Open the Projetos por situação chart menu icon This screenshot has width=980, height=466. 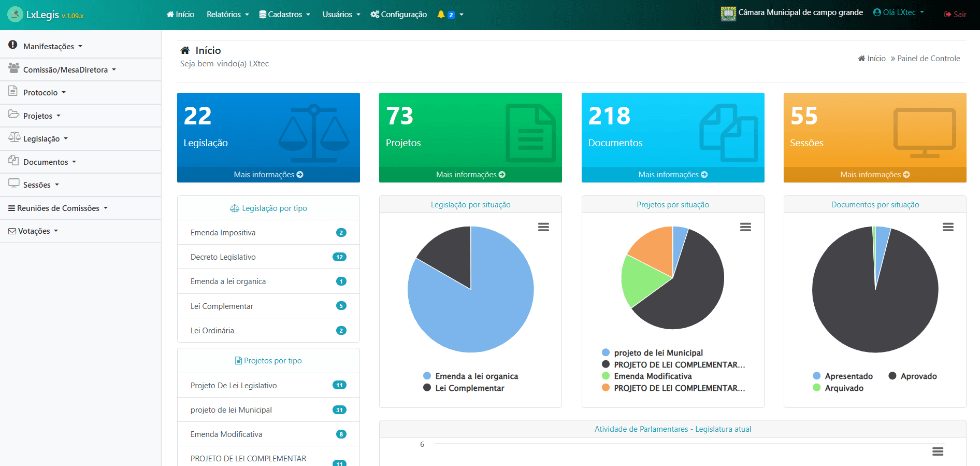[x=745, y=227]
